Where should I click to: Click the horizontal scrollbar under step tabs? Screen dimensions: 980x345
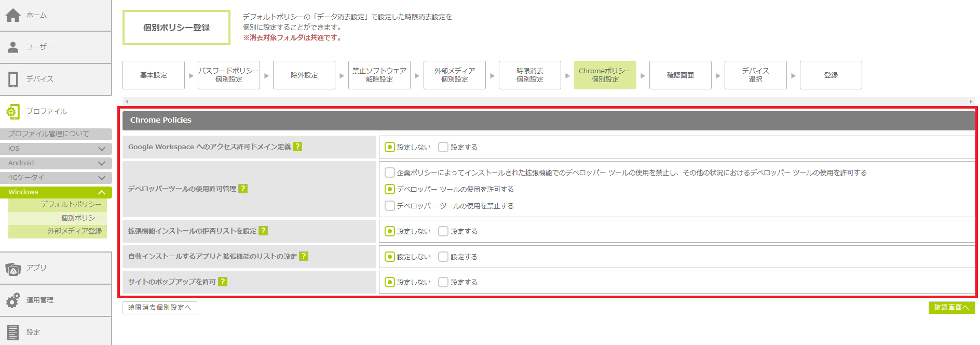tap(548, 101)
